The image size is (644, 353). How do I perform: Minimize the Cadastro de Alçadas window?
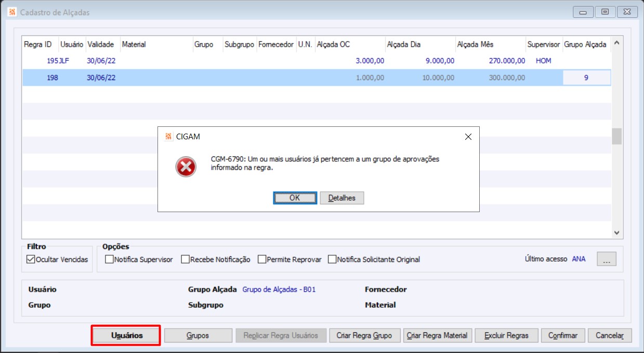pyautogui.click(x=583, y=12)
